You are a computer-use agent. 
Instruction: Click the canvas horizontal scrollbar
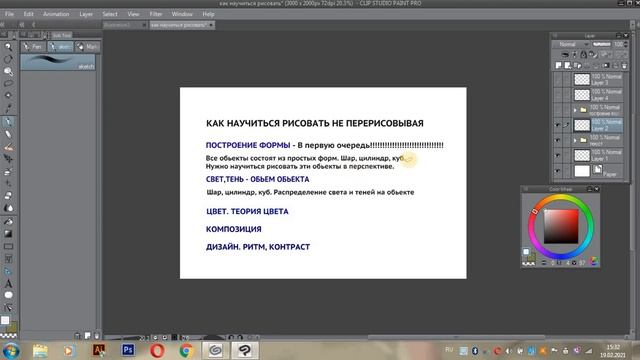click(x=456, y=337)
